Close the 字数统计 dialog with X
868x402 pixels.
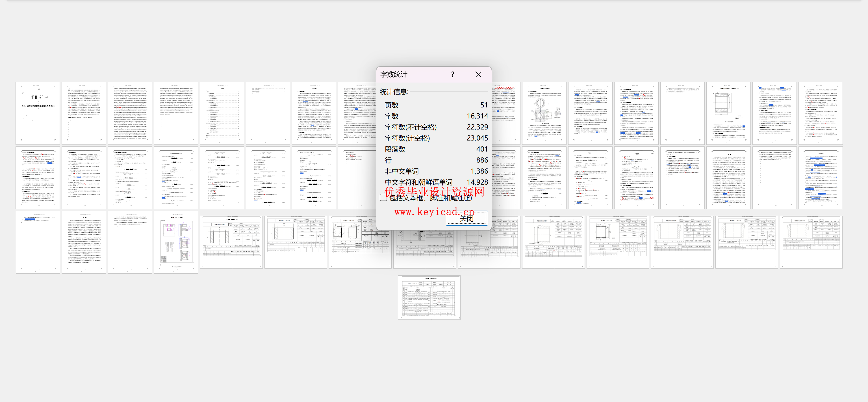[478, 75]
